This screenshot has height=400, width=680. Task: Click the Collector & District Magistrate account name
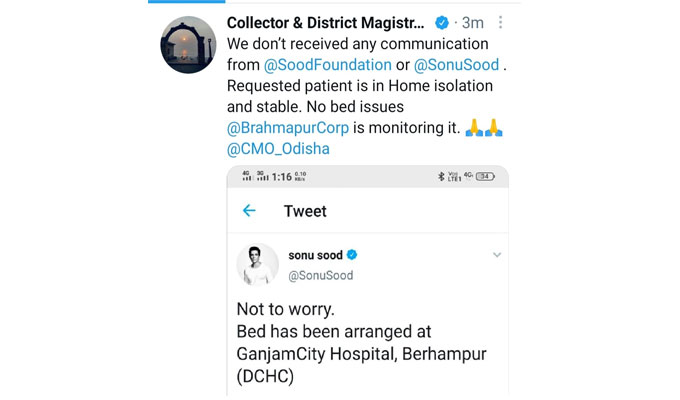(325, 22)
